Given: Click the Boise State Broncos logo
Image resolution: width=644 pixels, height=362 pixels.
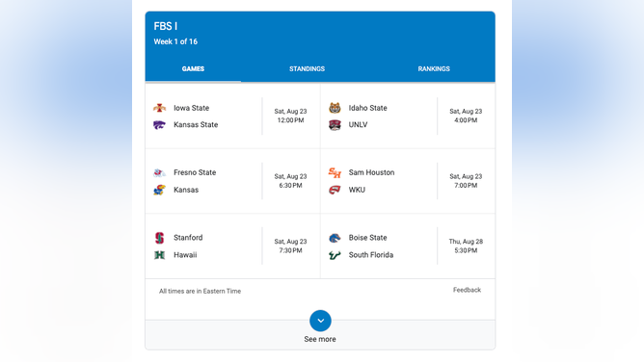Looking at the screenshot, I should [x=335, y=238].
